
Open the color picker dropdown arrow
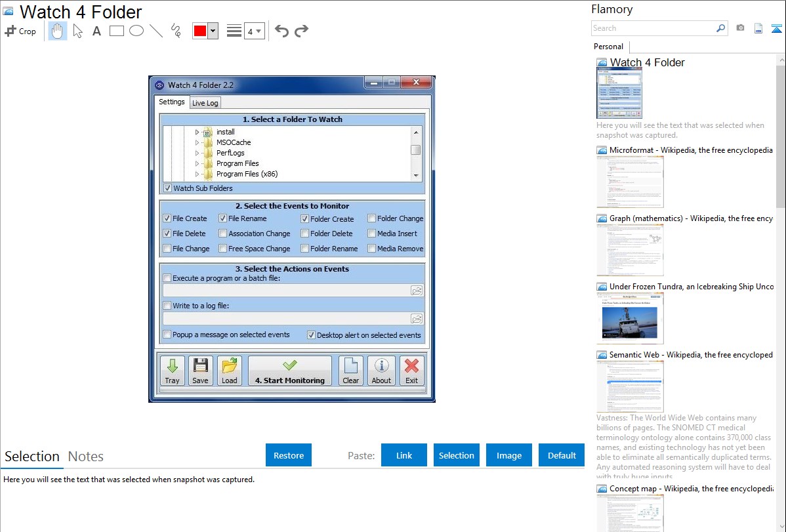pos(213,31)
